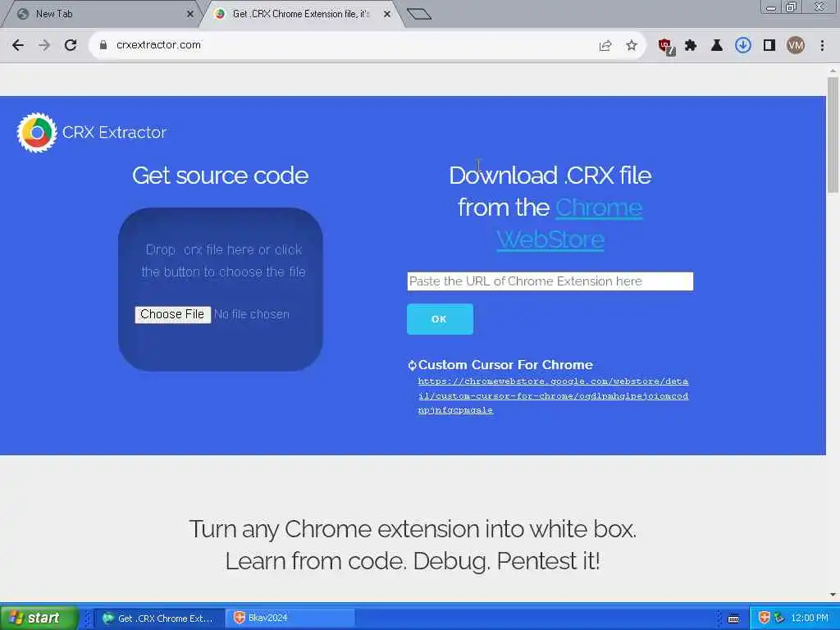Open a new browser tab button
The height and width of the screenshot is (630, 840).
419,14
